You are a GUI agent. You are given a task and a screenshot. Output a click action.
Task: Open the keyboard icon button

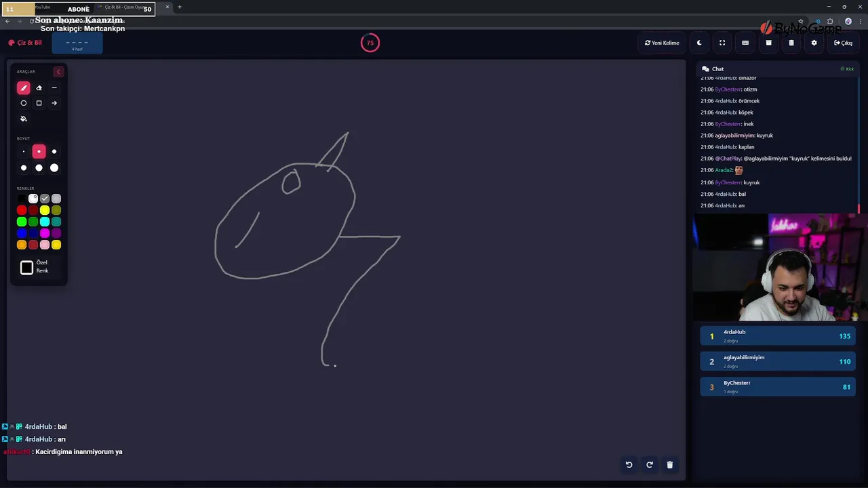tap(745, 43)
